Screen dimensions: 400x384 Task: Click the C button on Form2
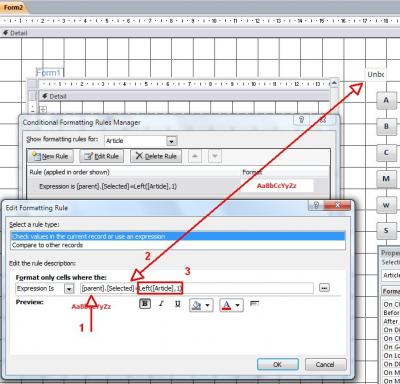[386, 152]
